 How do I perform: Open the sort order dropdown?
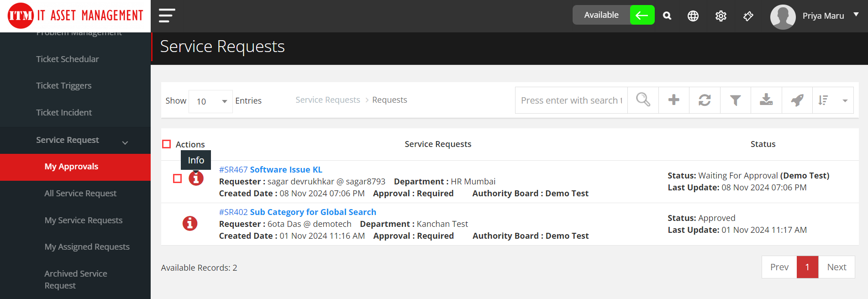tap(832, 100)
